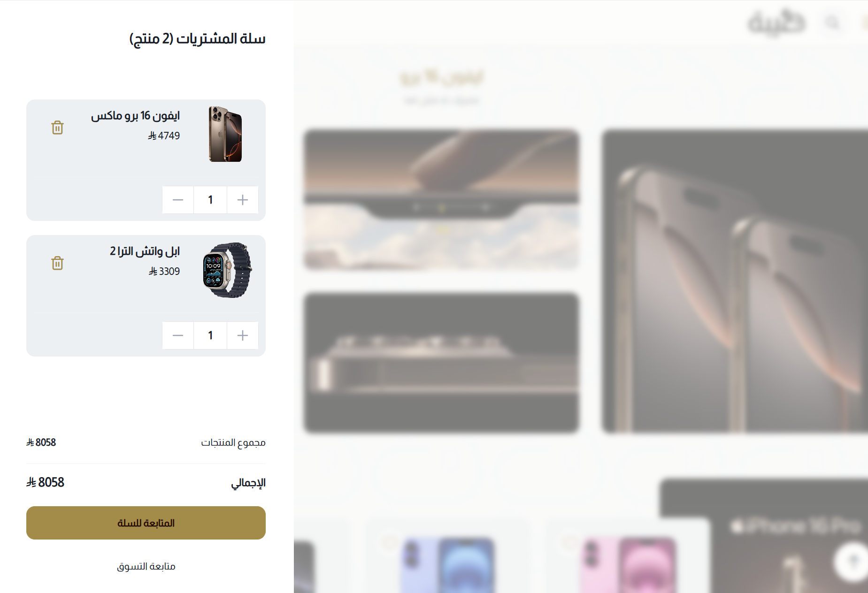
Task: Decrease Apple Watch Ultra 2 quantity
Action: tap(178, 335)
